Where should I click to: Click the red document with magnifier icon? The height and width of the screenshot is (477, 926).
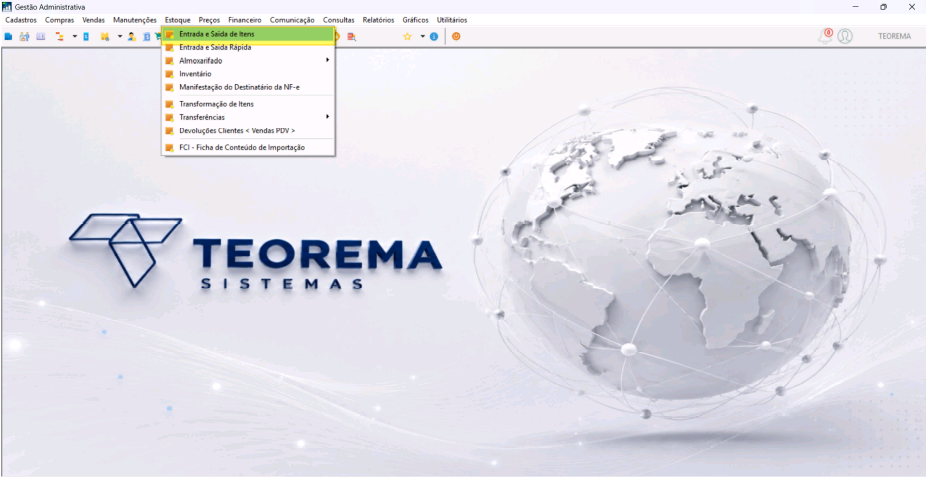coord(351,37)
